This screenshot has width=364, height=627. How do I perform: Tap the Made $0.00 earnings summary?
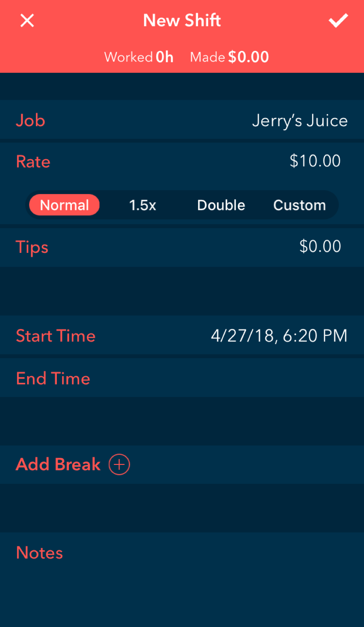[229, 57]
